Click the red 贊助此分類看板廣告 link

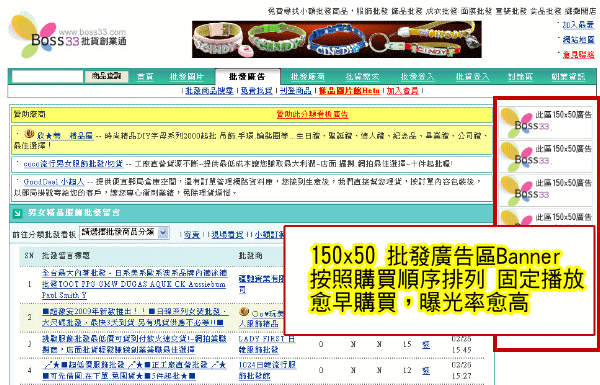312,114
